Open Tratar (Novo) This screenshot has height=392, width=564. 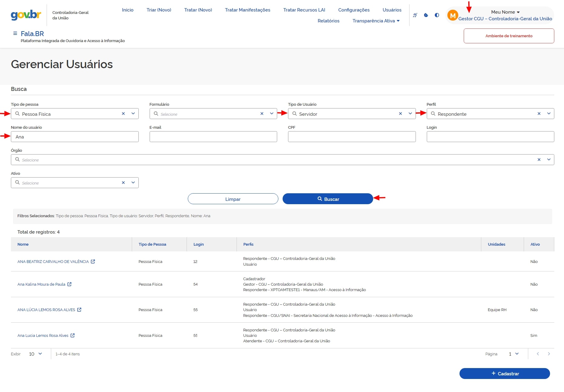(198, 10)
